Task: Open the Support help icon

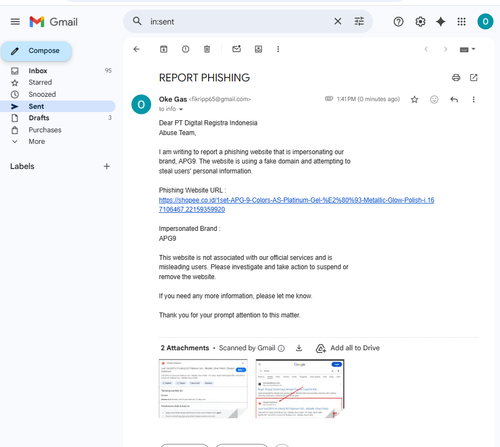Action: point(398,22)
